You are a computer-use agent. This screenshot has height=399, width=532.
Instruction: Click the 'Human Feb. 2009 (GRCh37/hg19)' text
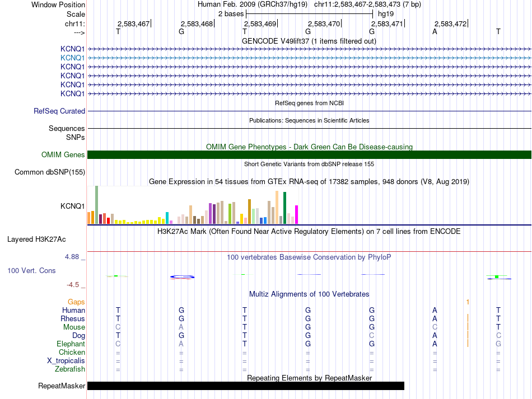coord(253,4)
